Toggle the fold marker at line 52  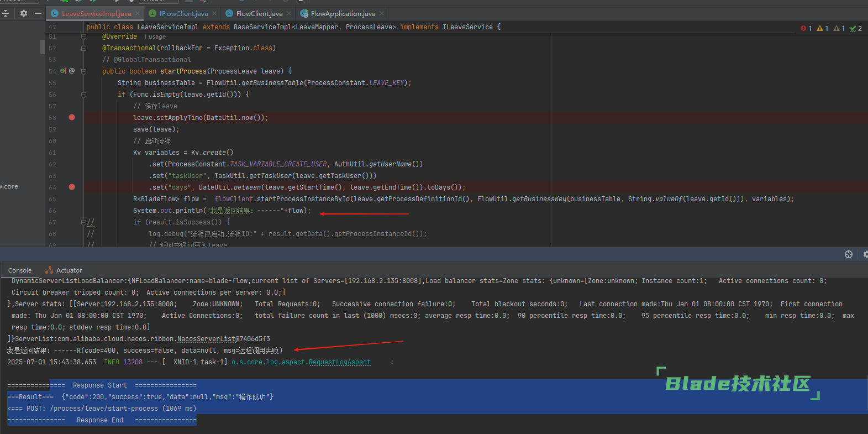coord(83,48)
